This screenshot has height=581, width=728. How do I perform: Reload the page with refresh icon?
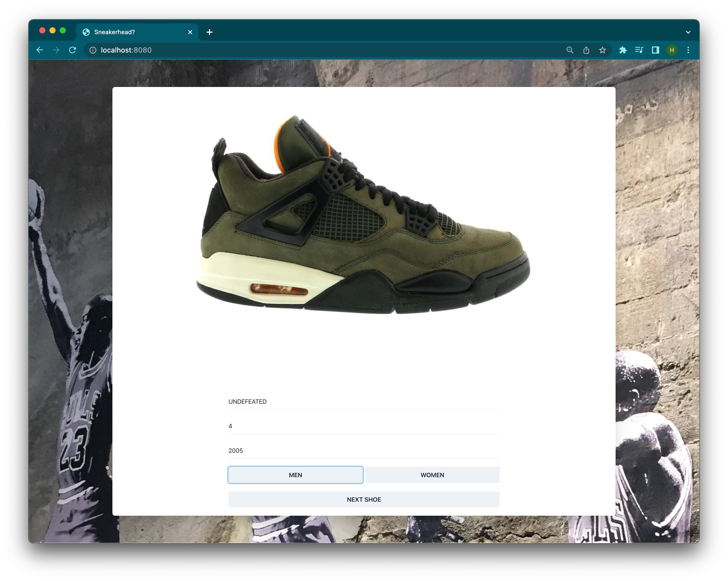tap(73, 50)
